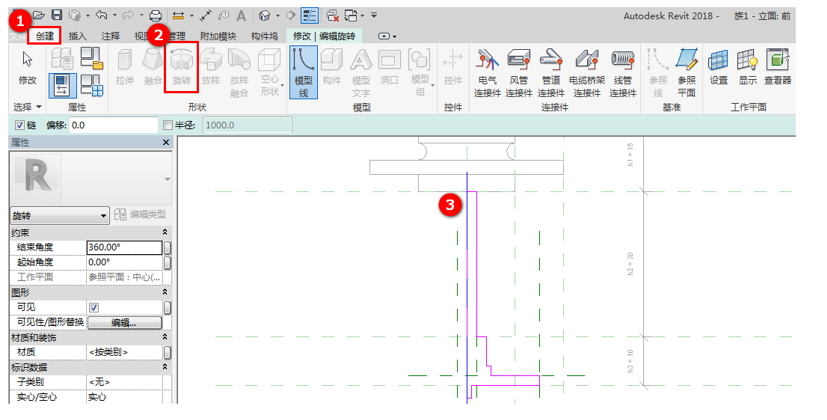Toggle the 属性 Properties palette button
The width and height of the screenshot is (827, 420).
pyautogui.click(x=62, y=85)
